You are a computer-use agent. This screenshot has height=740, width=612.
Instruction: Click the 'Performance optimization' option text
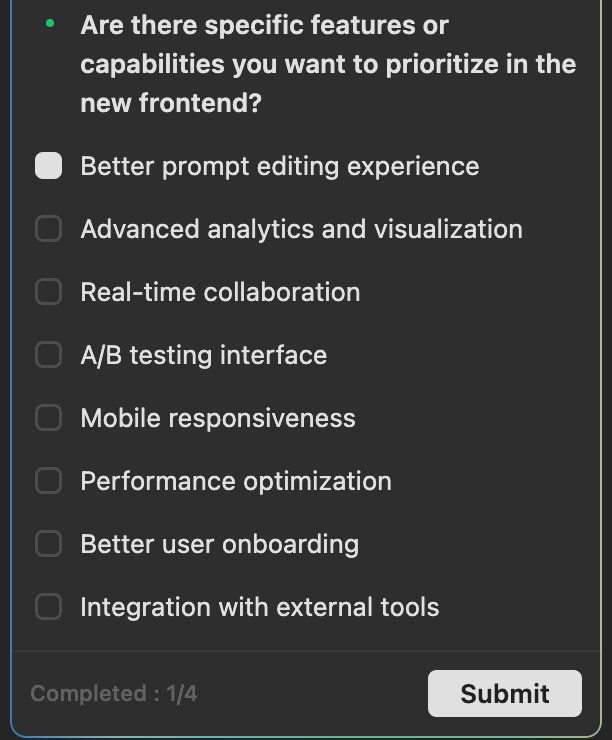click(x=236, y=481)
